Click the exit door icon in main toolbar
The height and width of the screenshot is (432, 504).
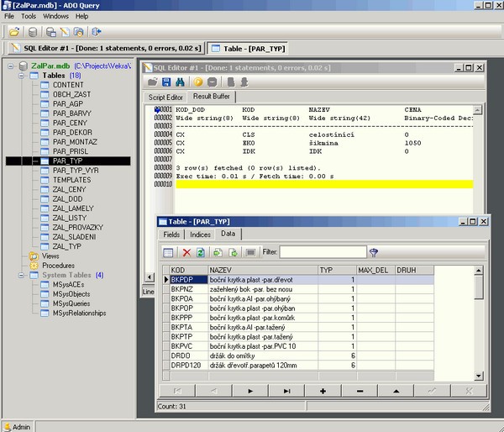[x=97, y=32]
